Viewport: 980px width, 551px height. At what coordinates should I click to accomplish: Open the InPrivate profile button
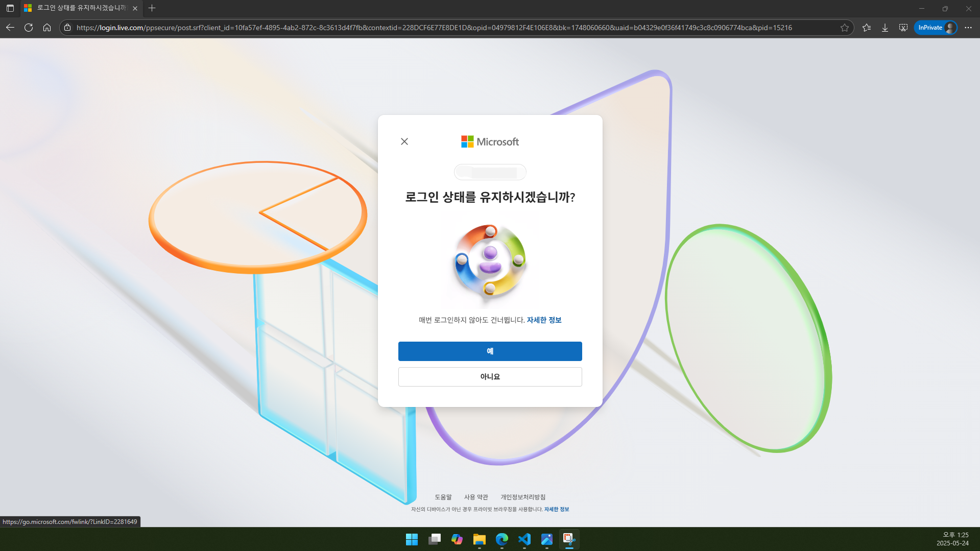click(936, 28)
